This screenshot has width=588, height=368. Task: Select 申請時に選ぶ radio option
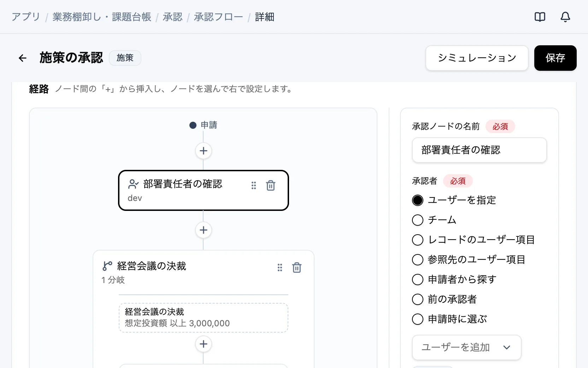[x=418, y=319]
